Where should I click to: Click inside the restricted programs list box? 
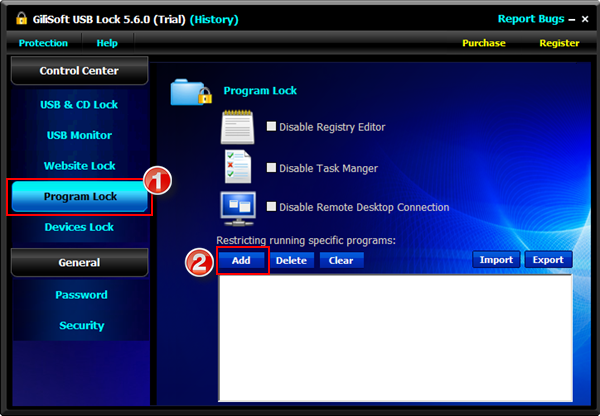[x=395, y=338]
